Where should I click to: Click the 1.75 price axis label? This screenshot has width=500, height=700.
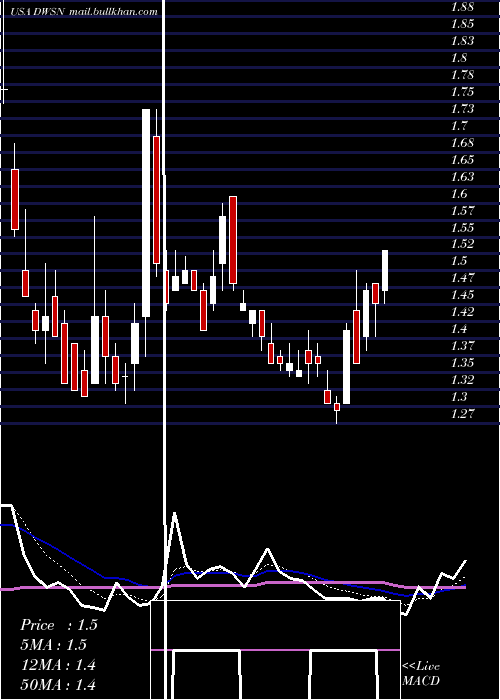(462, 92)
